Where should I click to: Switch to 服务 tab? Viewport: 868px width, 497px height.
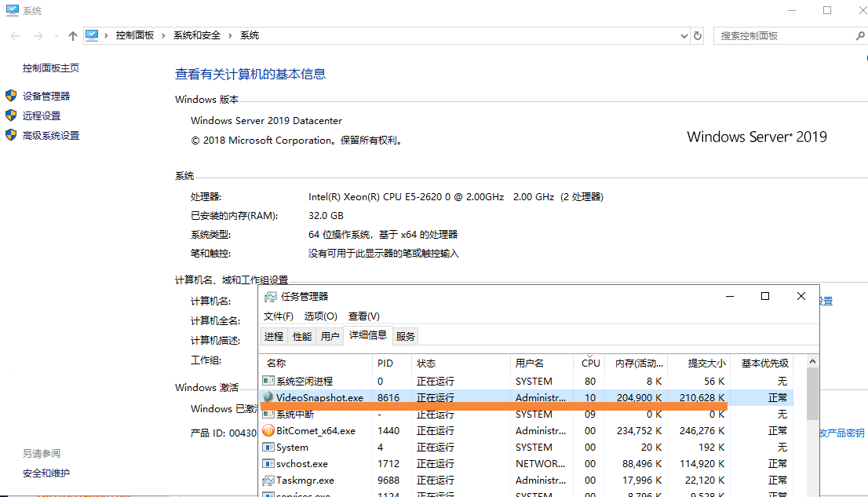(x=405, y=336)
